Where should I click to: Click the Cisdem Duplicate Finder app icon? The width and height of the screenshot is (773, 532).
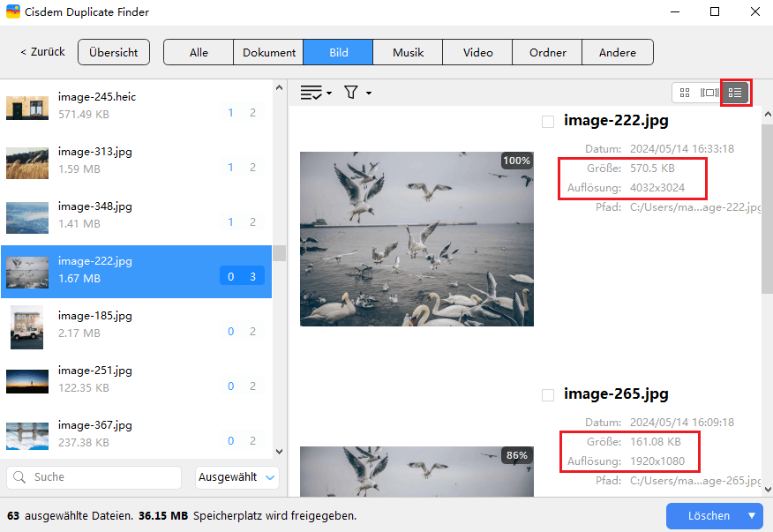[13, 11]
